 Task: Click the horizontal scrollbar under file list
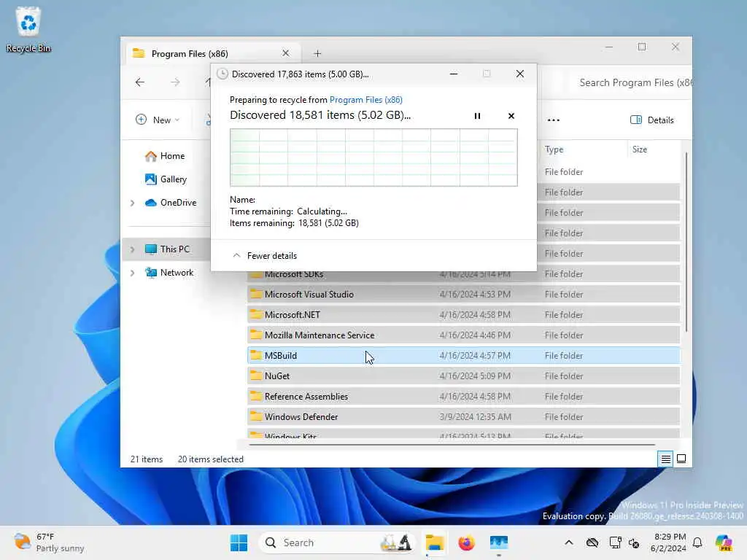pyautogui.click(x=452, y=445)
